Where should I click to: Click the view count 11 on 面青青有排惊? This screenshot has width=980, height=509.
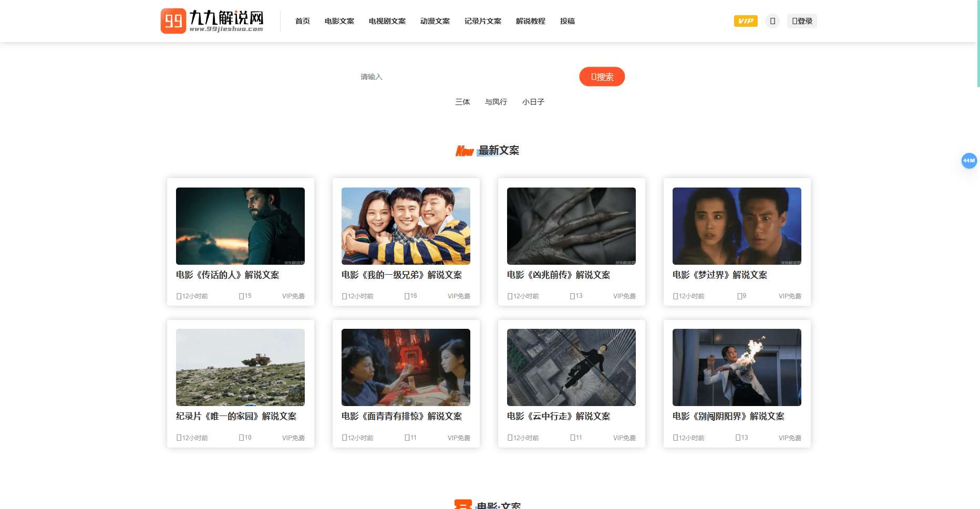410,438
